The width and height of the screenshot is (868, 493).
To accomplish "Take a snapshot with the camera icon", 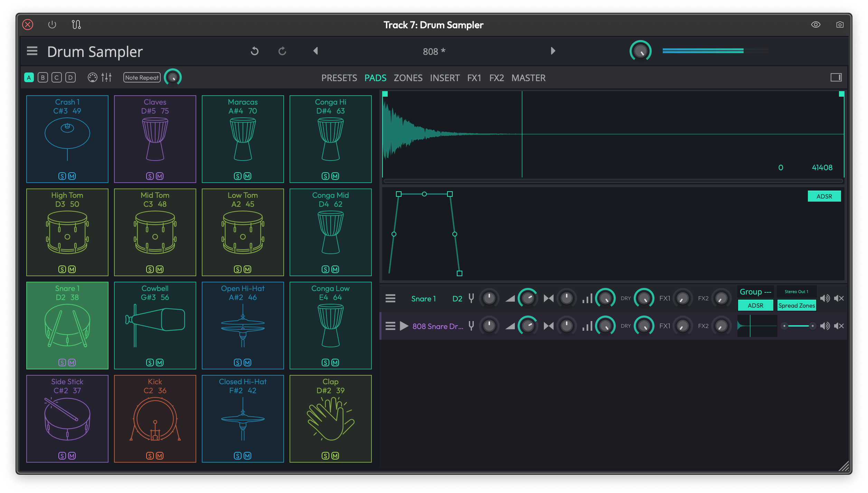I will (x=840, y=25).
